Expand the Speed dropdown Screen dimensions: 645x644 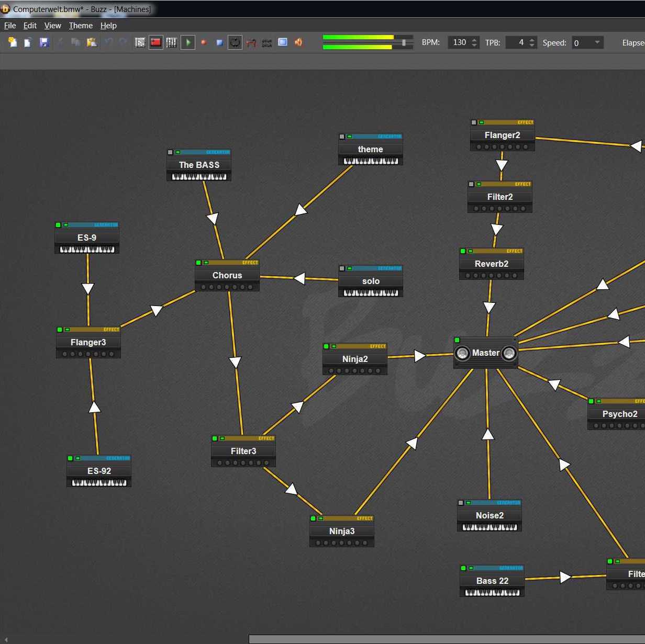pyautogui.click(x=597, y=42)
